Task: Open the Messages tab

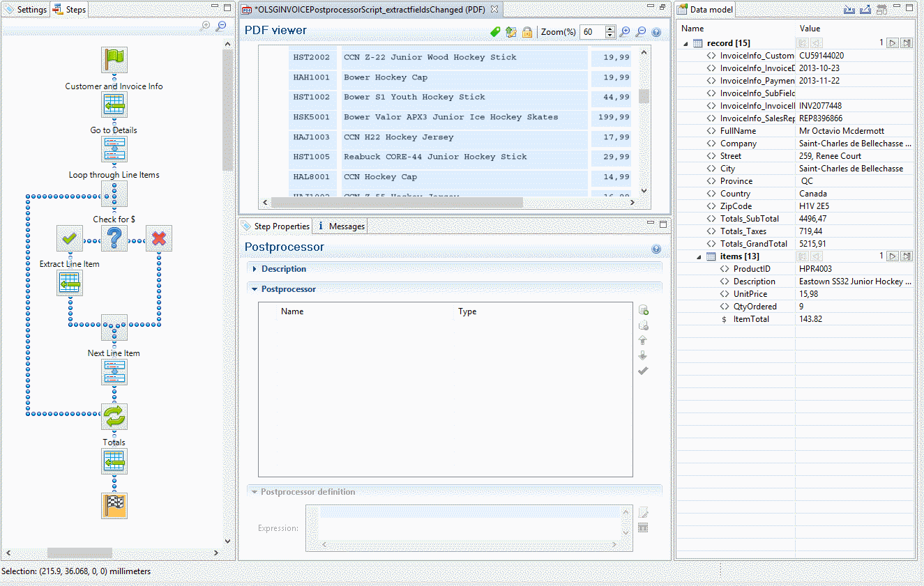Action: coord(340,226)
